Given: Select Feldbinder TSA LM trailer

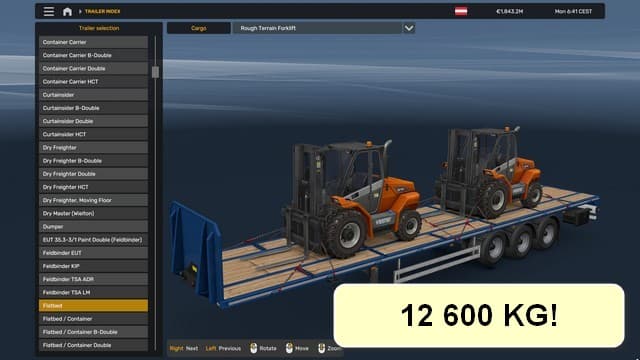Looking at the screenshot, I should [93, 292].
